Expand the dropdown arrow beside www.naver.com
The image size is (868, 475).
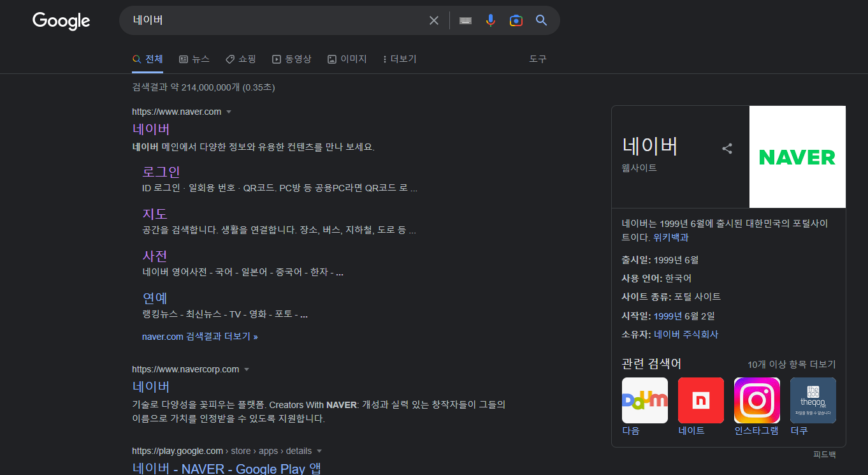pyautogui.click(x=229, y=112)
